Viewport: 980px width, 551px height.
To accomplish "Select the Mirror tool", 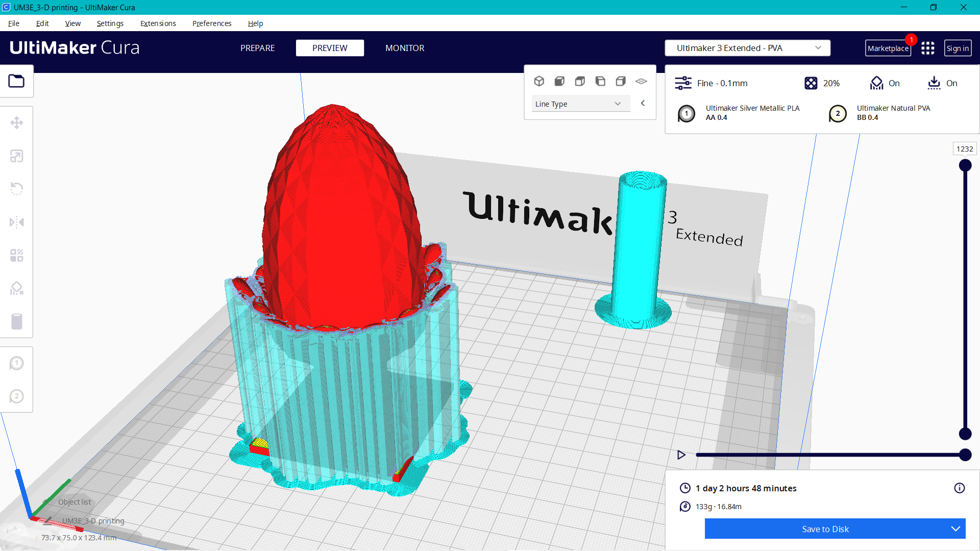I will [x=17, y=221].
